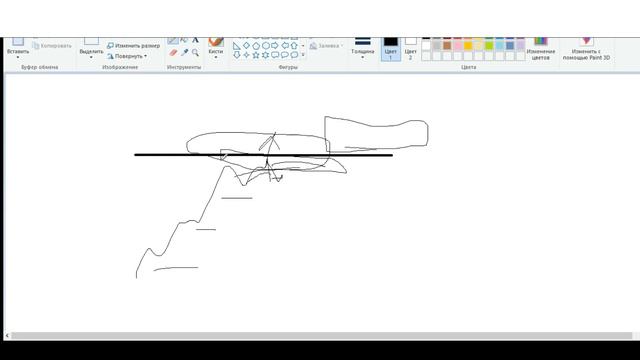
Task: Open the Заливка shape fill dropdown
Action: tap(327, 46)
